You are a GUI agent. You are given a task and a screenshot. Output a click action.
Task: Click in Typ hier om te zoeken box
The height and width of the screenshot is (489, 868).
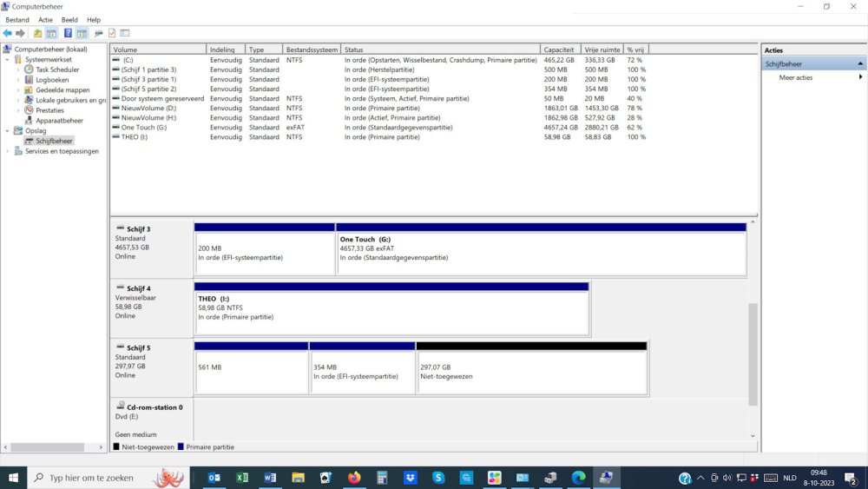(x=91, y=478)
